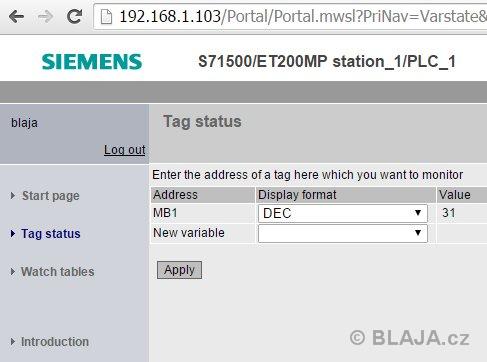
Task: Open the Introduction page
Action: point(55,342)
